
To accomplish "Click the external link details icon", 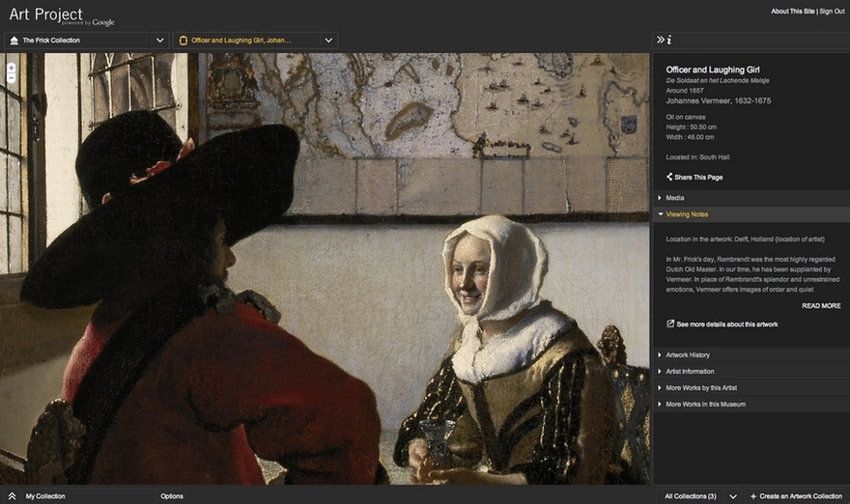I will point(670,324).
